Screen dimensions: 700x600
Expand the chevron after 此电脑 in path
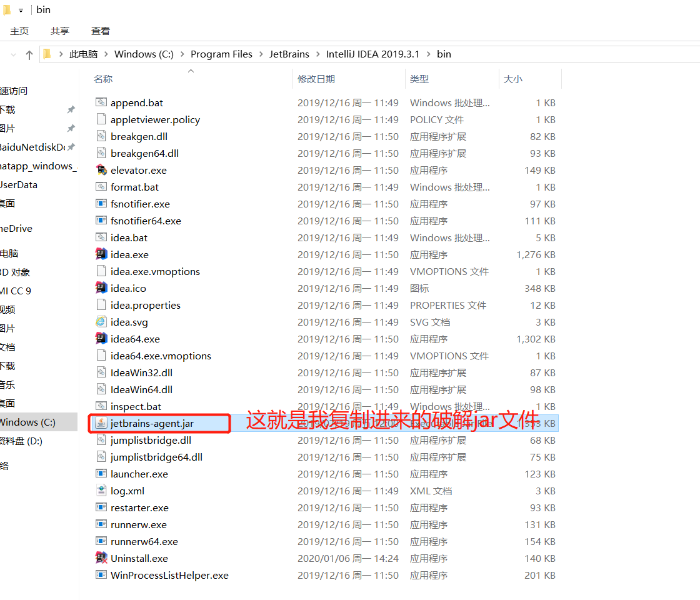pos(106,54)
